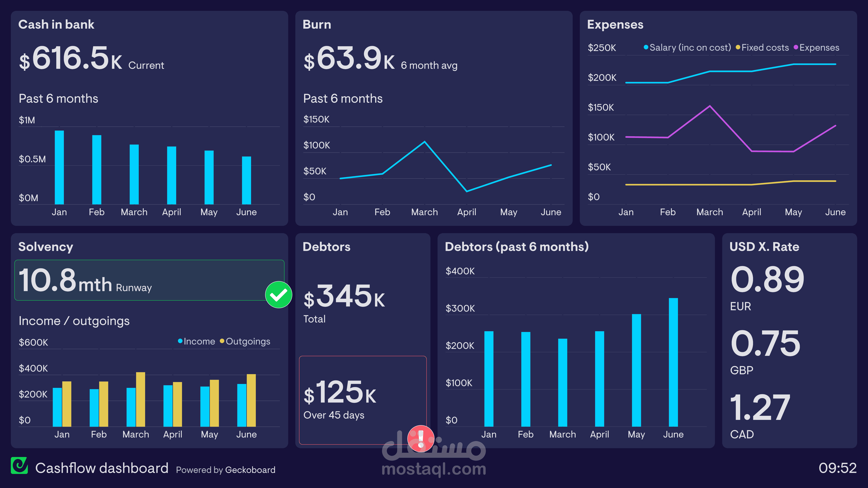Click the March yellow Outgoings bar

pyautogui.click(x=141, y=399)
